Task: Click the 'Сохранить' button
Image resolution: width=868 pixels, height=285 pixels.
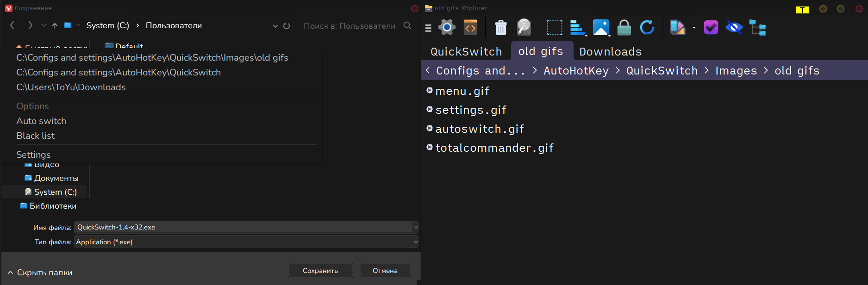Action: [x=320, y=271]
